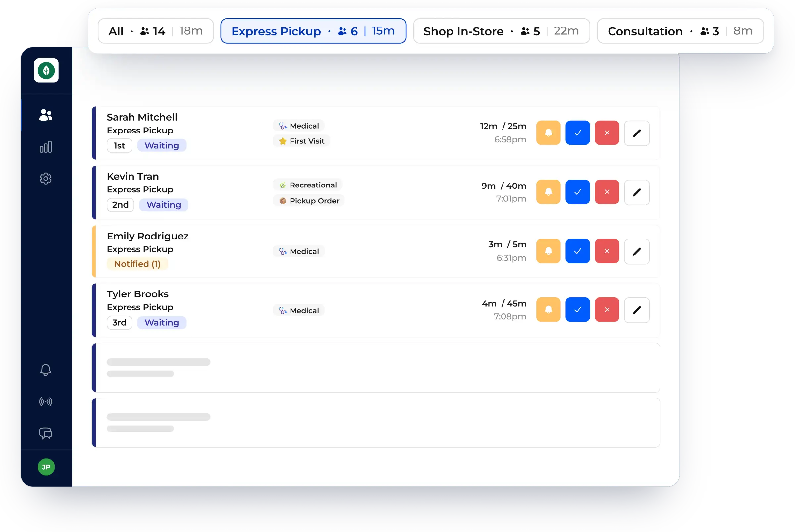Notify Emily Rodriguez with the bell button
Image resolution: width=795 pixels, height=532 pixels.
pyautogui.click(x=548, y=251)
